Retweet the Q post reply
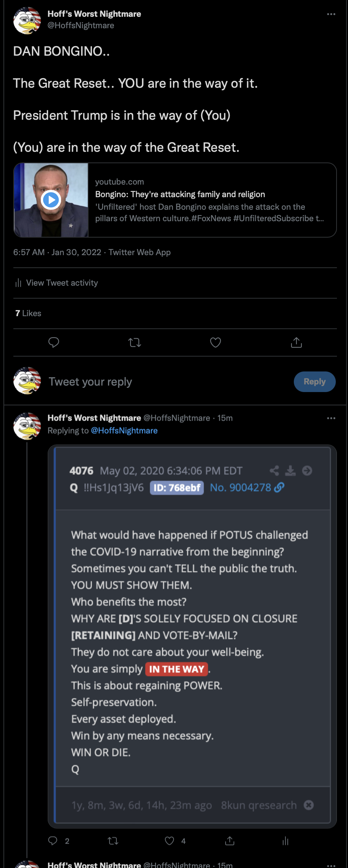 [113, 841]
